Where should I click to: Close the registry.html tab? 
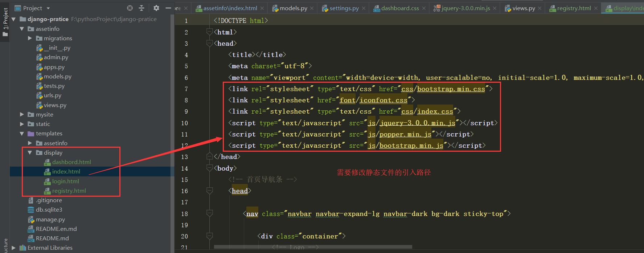pos(596,8)
